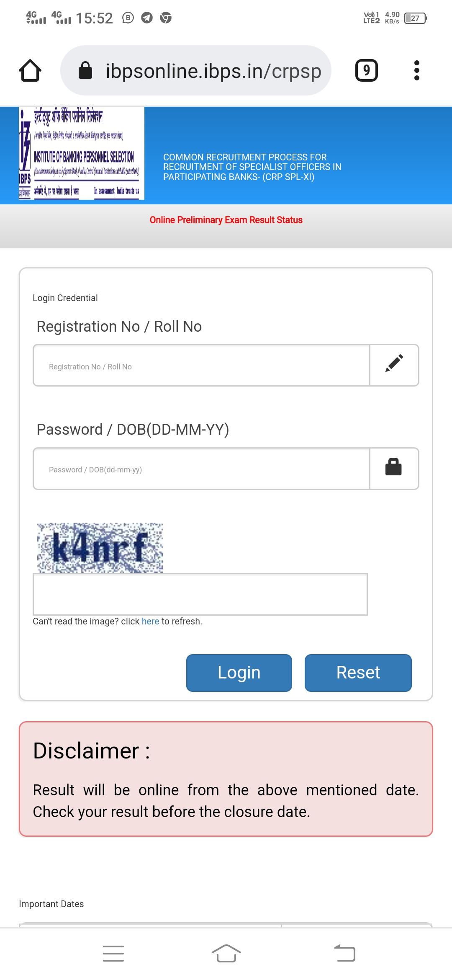Tap the padlock site security icon
The image size is (452, 980).
[x=85, y=70]
